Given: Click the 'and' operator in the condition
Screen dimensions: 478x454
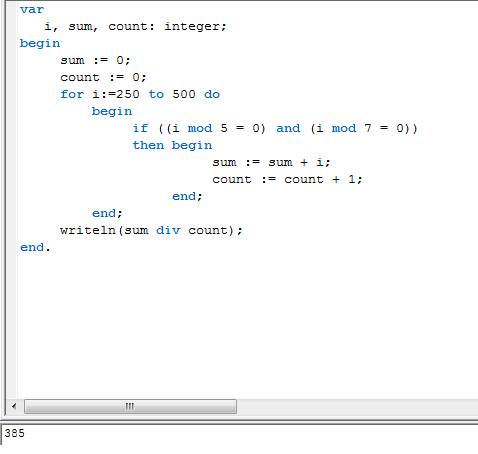Looking at the screenshot, I should coord(288,128).
